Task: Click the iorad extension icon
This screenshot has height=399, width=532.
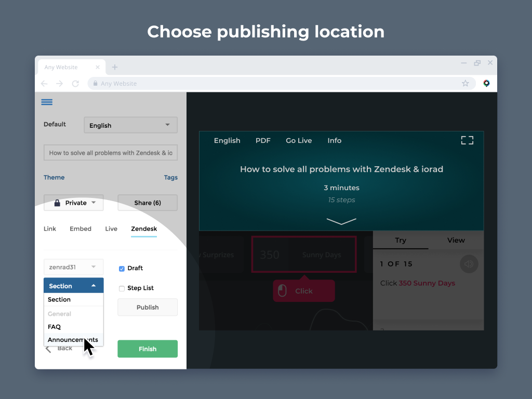Action: pyautogui.click(x=486, y=83)
